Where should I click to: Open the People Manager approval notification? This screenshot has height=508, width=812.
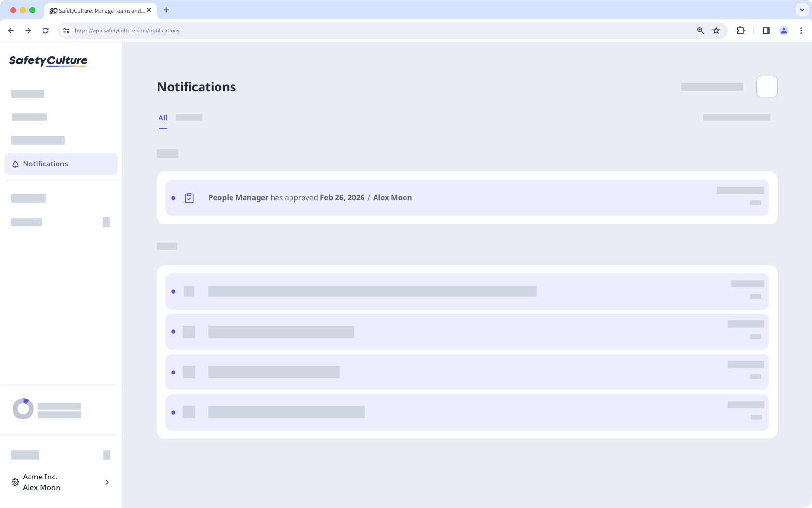click(x=310, y=198)
